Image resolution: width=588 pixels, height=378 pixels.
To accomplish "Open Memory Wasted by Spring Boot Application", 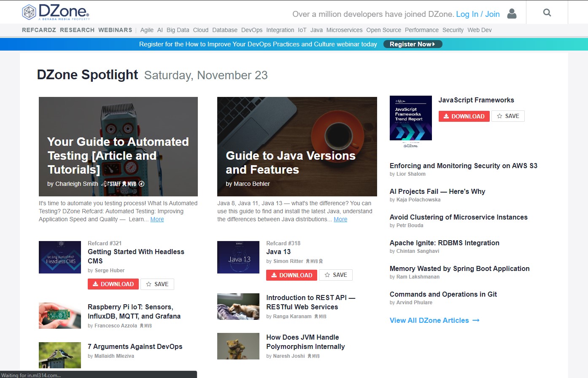I will point(460,268).
